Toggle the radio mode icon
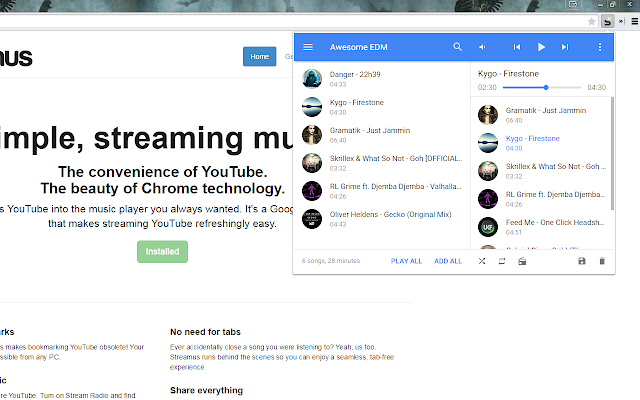The height and width of the screenshot is (400, 640). point(521,261)
